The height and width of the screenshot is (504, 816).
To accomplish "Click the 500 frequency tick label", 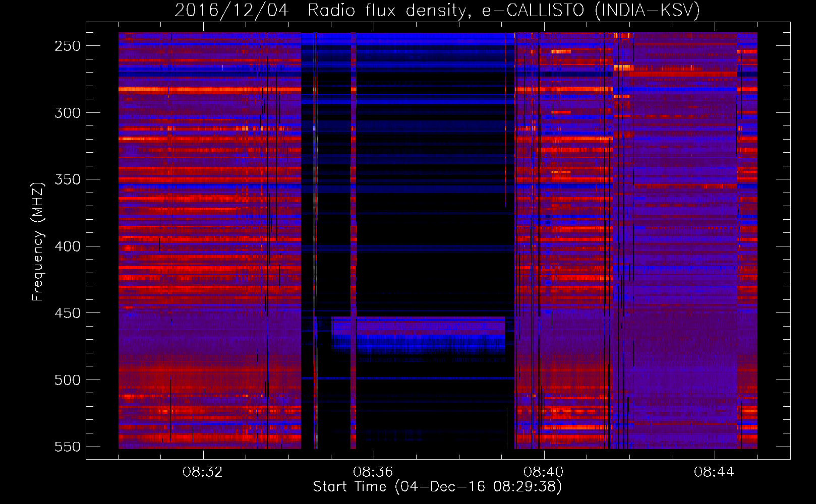I will pyautogui.click(x=68, y=380).
